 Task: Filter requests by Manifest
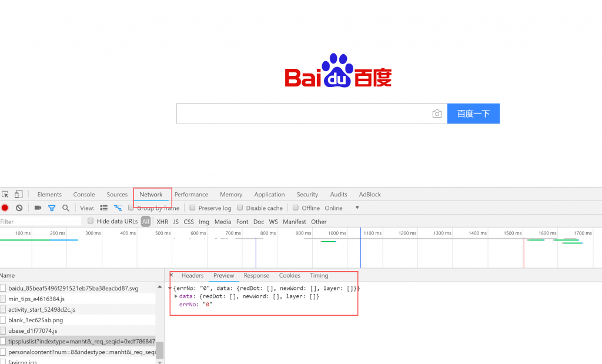[295, 222]
